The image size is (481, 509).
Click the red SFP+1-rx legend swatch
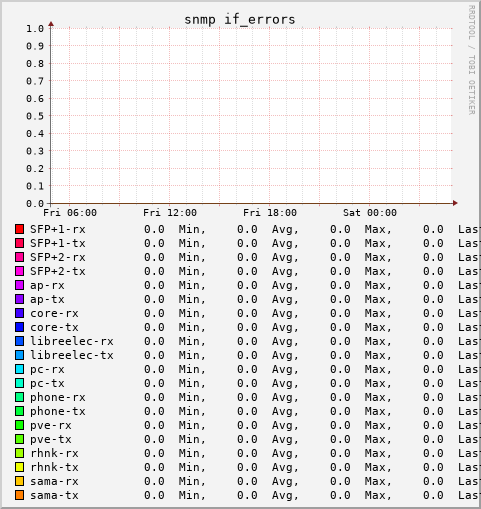pyautogui.click(x=19, y=229)
